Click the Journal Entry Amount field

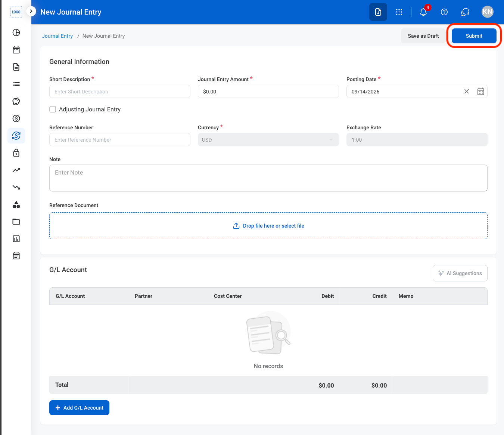tap(268, 92)
